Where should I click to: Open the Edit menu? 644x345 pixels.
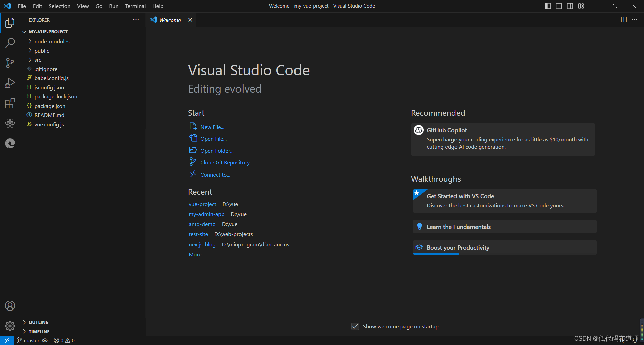pos(37,6)
